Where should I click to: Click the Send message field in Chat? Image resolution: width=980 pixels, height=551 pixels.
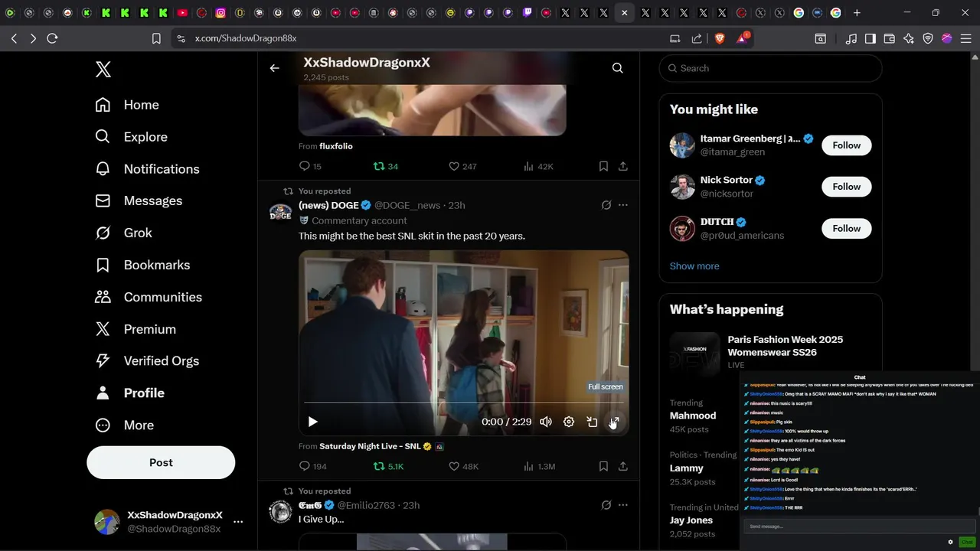pos(857,527)
